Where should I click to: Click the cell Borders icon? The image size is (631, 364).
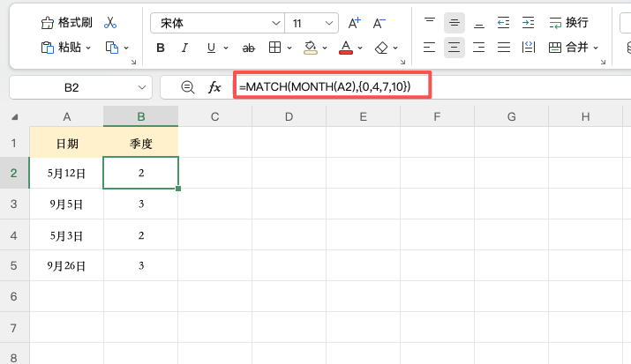point(274,48)
